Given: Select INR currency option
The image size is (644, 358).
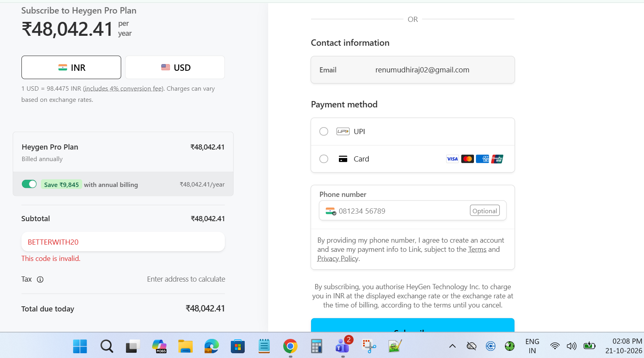Looking at the screenshot, I should click(x=71, y=67).
